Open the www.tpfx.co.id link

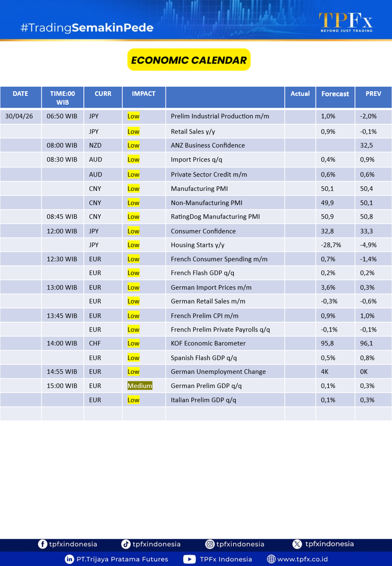click(x=302, y=559)
